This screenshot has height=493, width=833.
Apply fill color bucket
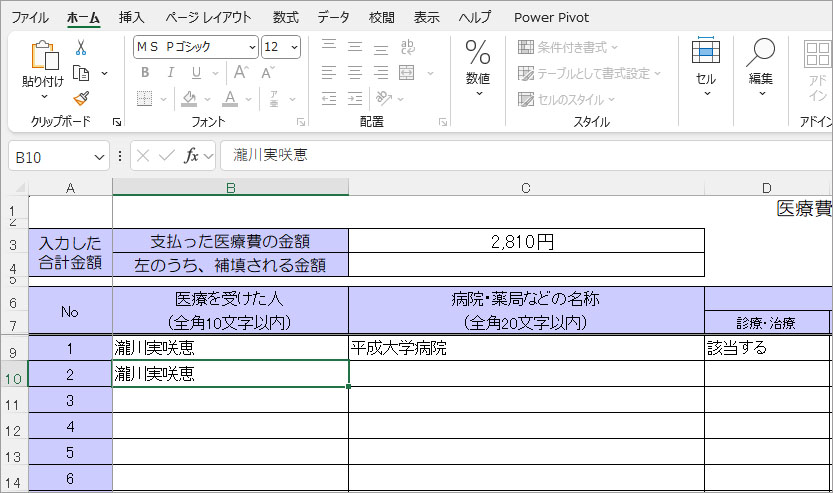click(189, 98)
